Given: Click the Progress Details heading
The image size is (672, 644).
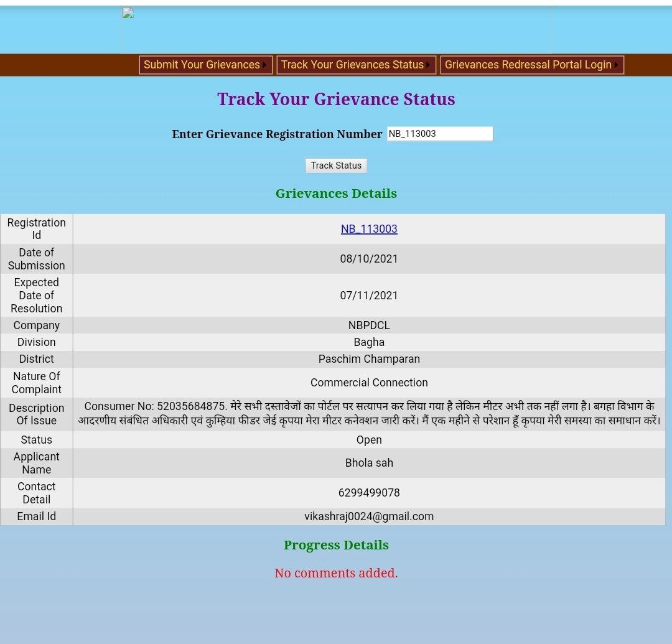Looking at the screenshot, I should [x=336, y=545].
